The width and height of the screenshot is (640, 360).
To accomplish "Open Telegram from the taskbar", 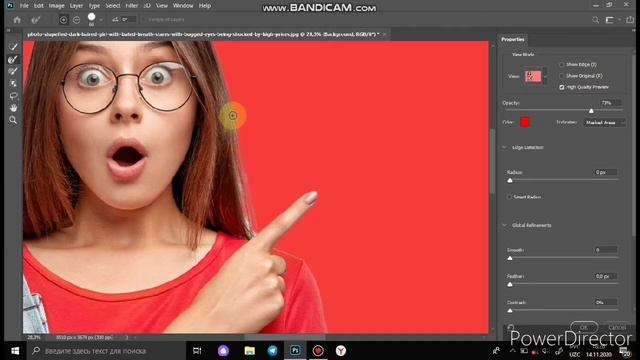I will click(272, 351).
